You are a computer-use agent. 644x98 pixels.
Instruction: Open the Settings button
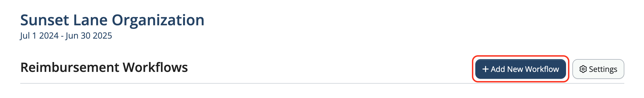click(598, 69)
